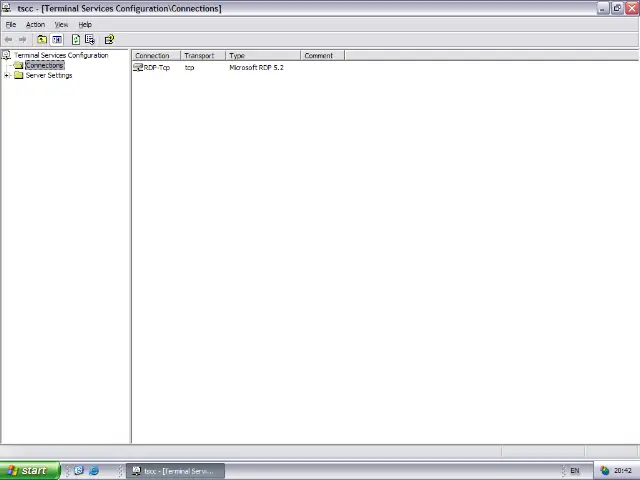Restore down the tscc window
Image resolution: width=640 pixels, height=480 pixels.
pyautogui.click(x=618, y=8)
